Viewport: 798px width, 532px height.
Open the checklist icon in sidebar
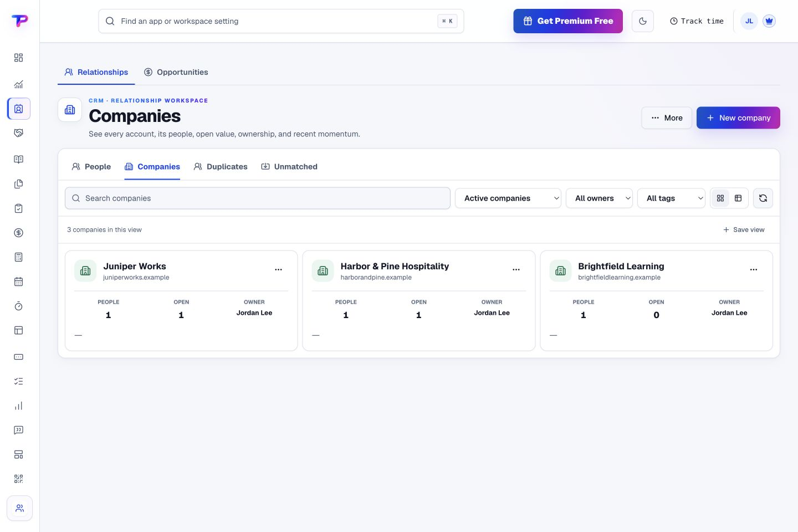[18, 381]
